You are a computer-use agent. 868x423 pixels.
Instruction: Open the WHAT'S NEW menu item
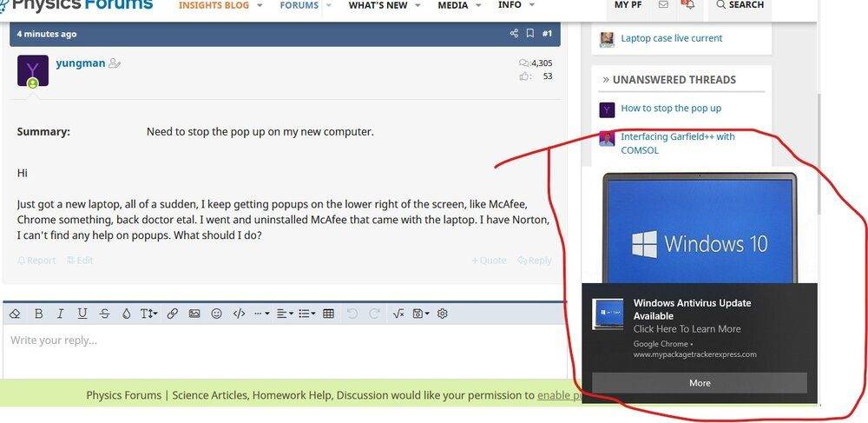point(378,5)
